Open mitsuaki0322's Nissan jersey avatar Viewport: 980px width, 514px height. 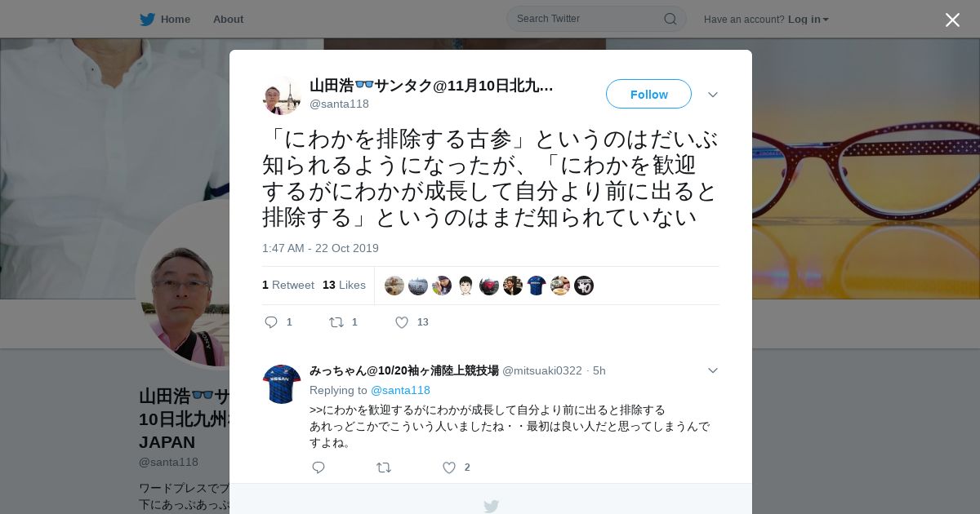pos(282,384)
